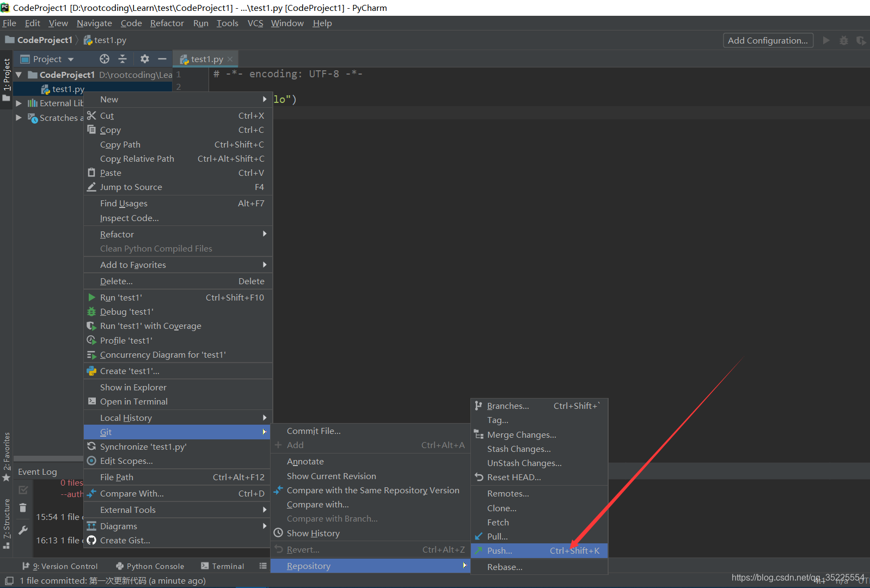The image size is (870, 588).
Task: Choose Rebase... in Repository submenu
Action: (x=539, y=567)
